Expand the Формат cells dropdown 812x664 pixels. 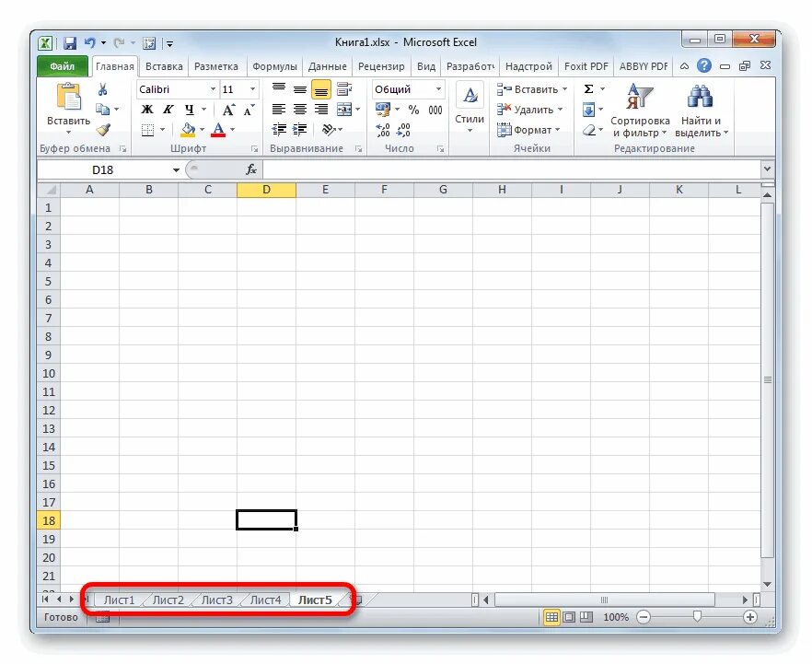pos(557,130)
